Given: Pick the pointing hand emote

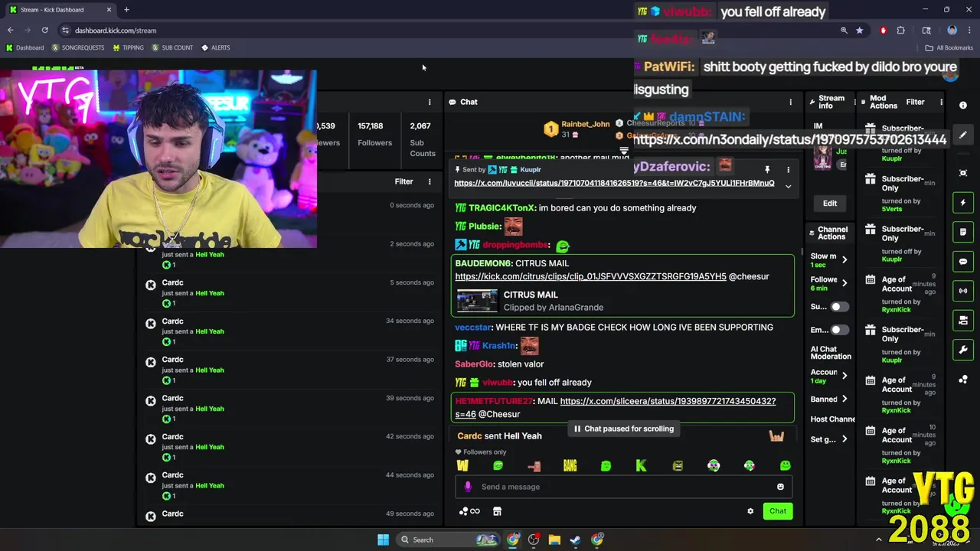Looking at the screenshot, I should [534, 465].
